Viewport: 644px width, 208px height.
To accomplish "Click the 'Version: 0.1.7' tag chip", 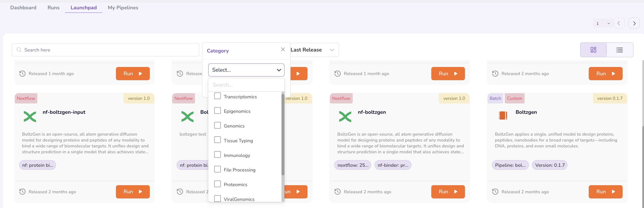I will point(550,165).
